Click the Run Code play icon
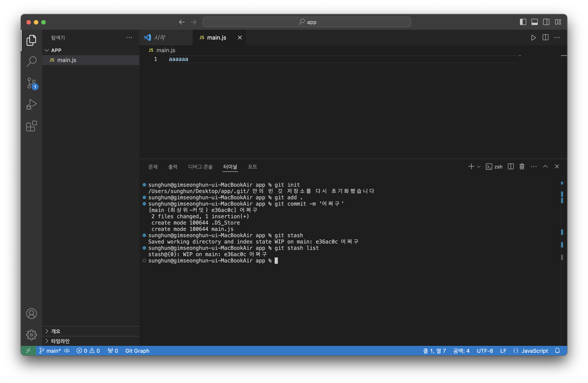The height and width of the screenshot is (383, 588). click(533, 38)
